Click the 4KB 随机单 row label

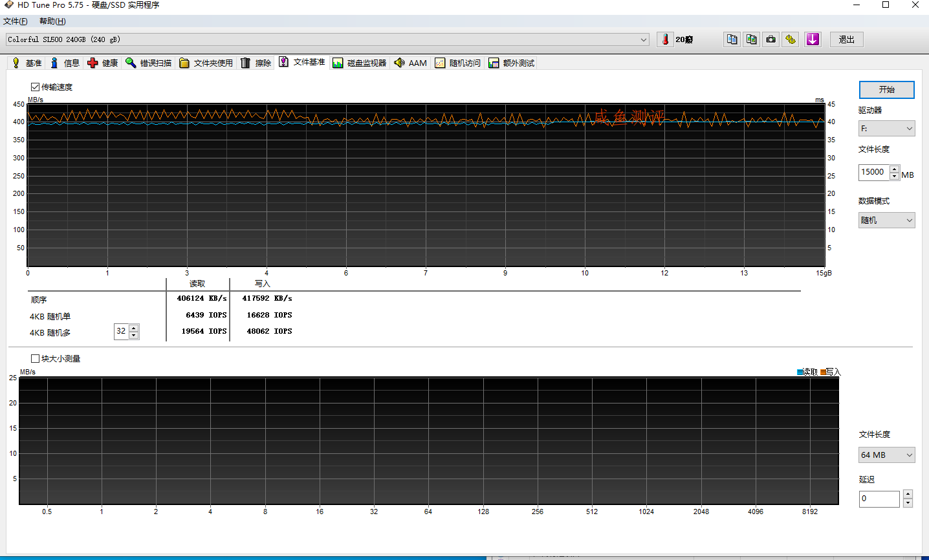50,317
